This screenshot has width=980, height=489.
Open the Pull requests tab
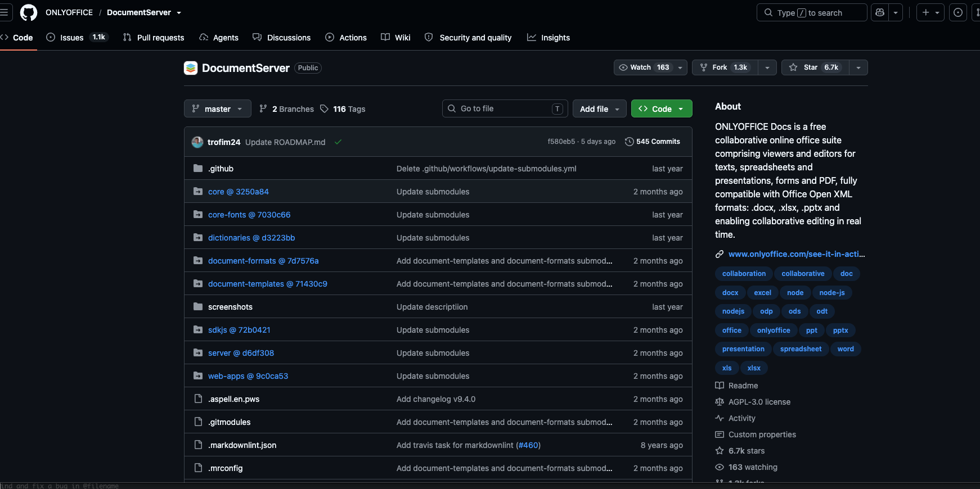point(154,38)
